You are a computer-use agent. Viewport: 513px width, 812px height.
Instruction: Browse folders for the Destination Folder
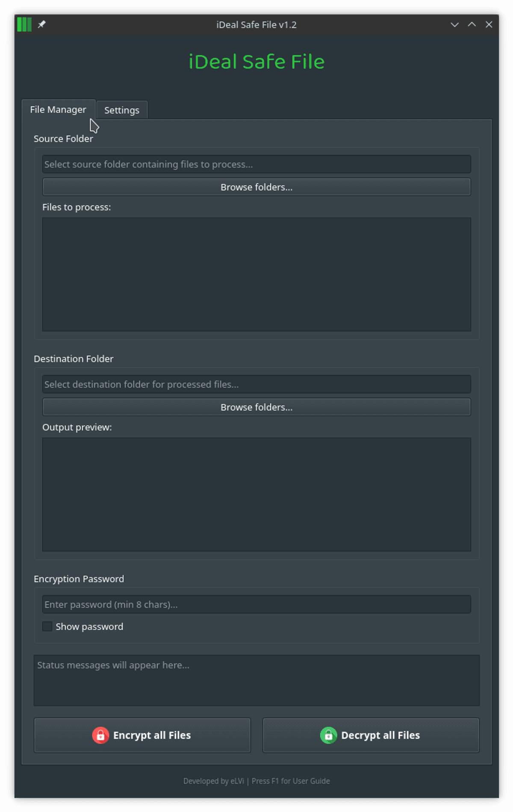(x=256, y=407)
